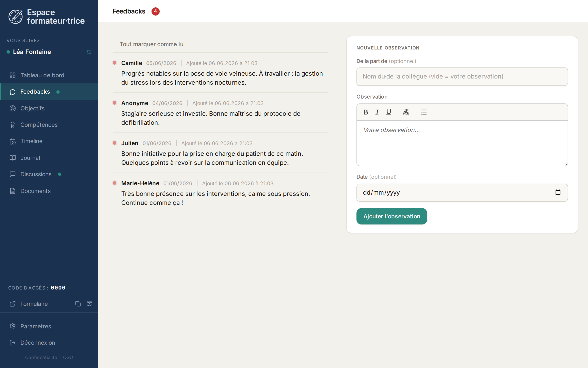Click the Paramètres gear icon
This screenshot has height=368, width=588.
[x=13, y=326]
